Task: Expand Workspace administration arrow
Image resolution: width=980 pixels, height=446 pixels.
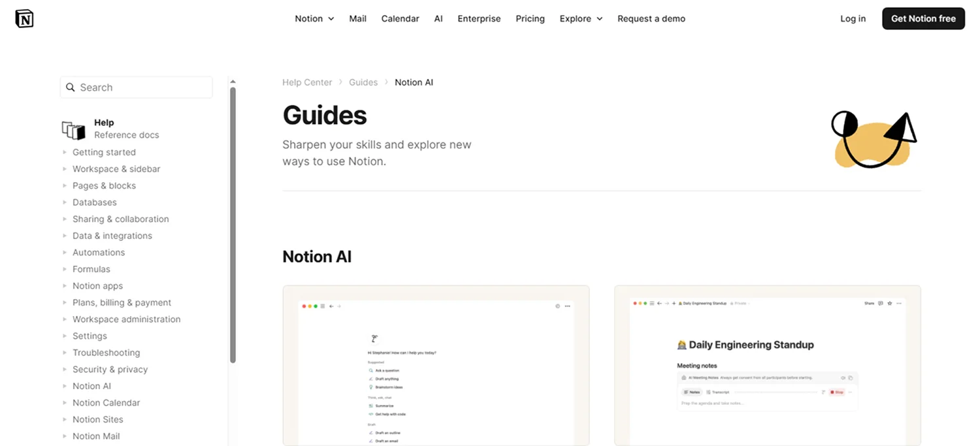Action: (x=65, y=319)
